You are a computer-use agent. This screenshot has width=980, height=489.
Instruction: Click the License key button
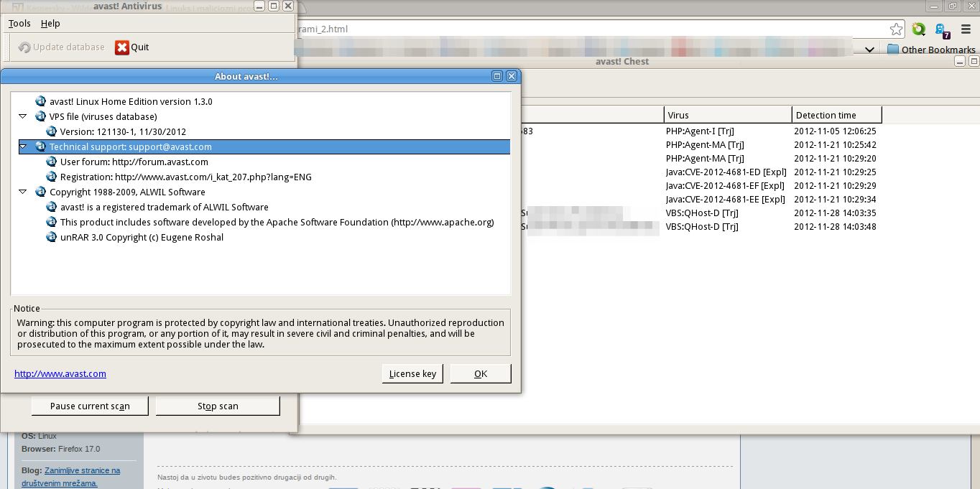click(412, 373)
